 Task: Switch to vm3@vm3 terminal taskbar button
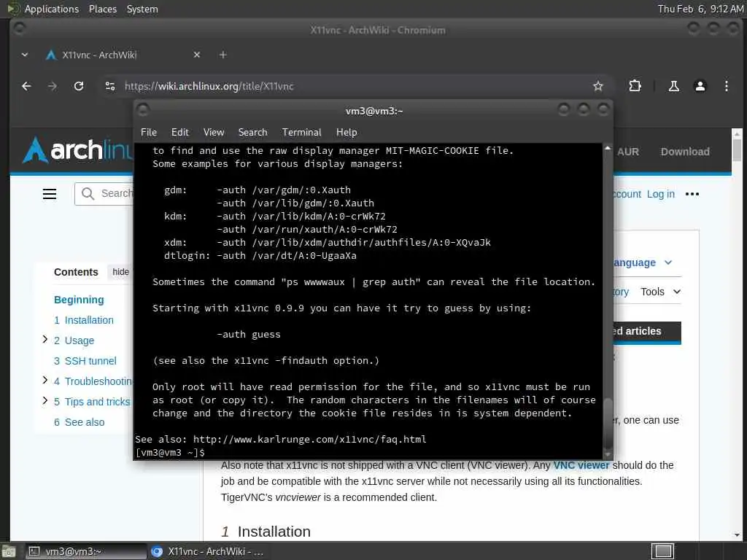[x=86, y=551]
